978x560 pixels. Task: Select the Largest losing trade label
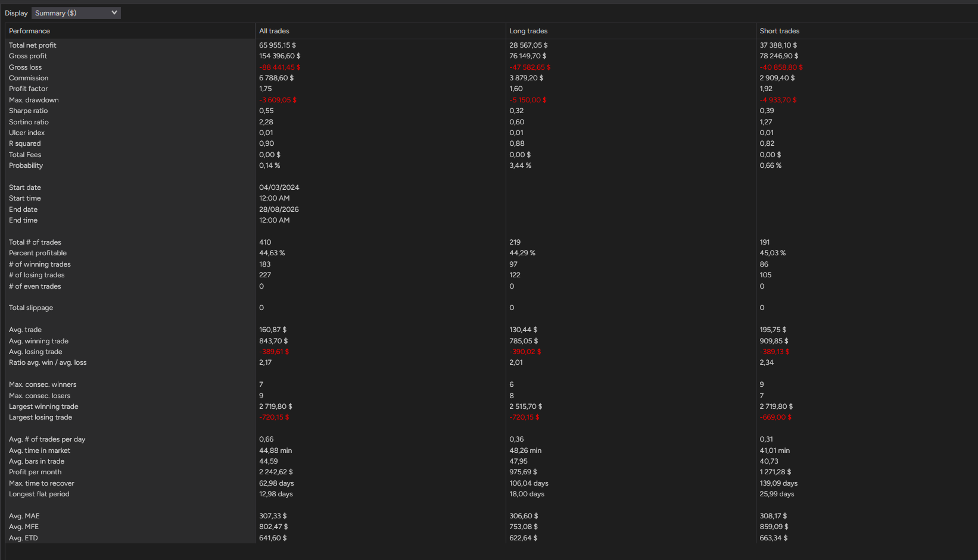coord(41,417)
